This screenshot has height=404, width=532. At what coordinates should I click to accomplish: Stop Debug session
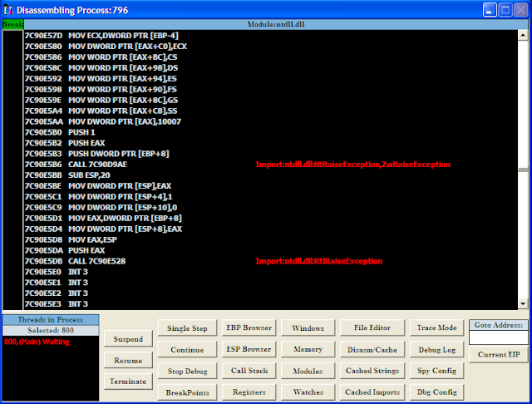click(187, 371)
